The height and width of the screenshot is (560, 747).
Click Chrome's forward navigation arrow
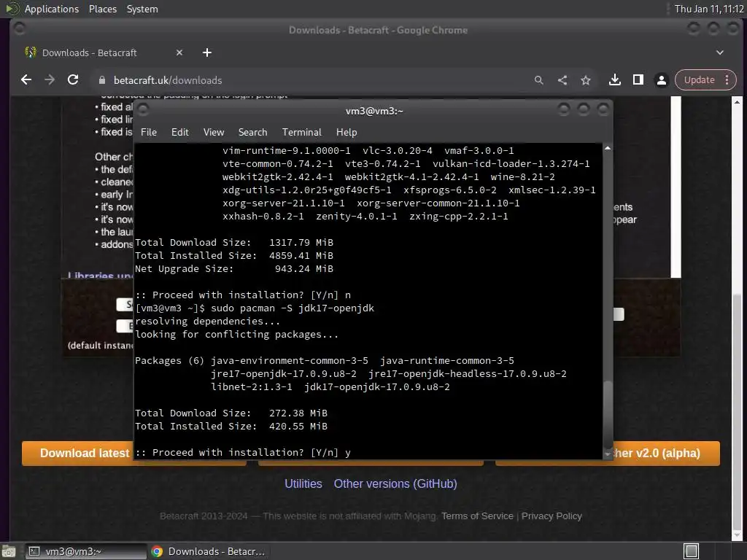50,80
